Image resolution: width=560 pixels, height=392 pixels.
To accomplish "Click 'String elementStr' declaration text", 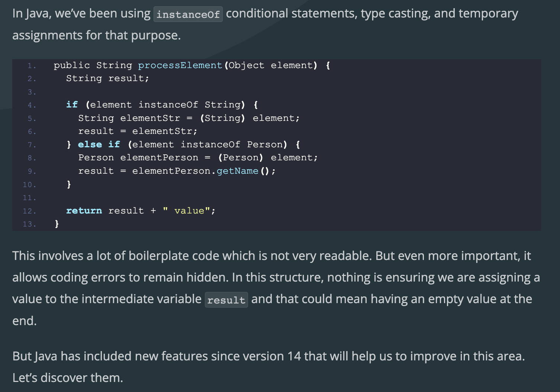I will (129, 118).
